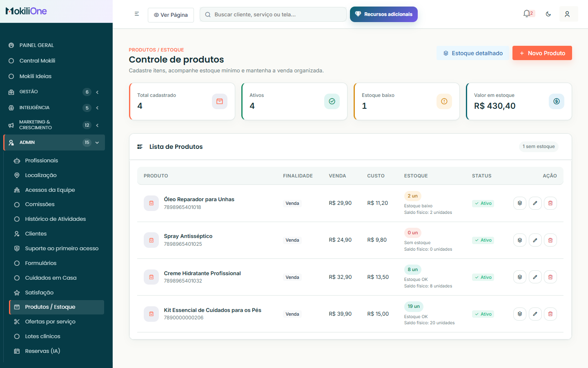Open Histórico de Atividades

coord(56,219)
